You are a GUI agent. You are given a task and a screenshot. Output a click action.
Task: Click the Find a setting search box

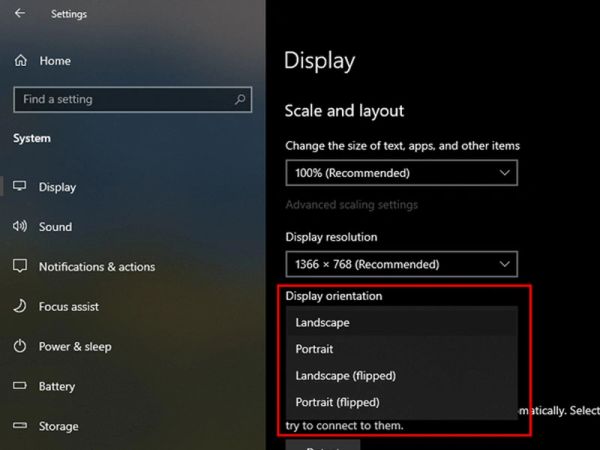pyautogui.click(x=120, y=100)
